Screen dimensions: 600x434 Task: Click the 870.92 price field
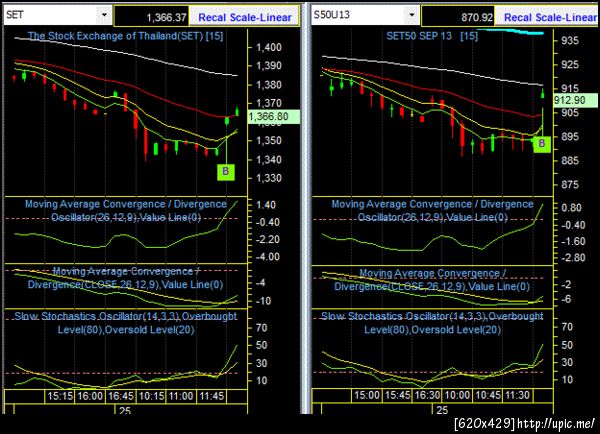point(458,17)
